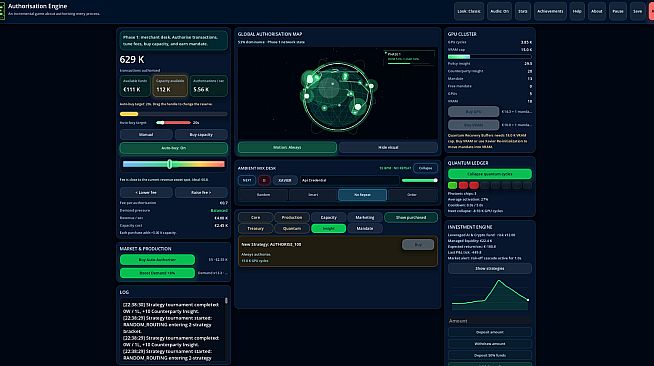This screenshot has height=366, width=654.
Task: Click the second red photonic chip
Action: pyautogui.click(x=474, y=185)
